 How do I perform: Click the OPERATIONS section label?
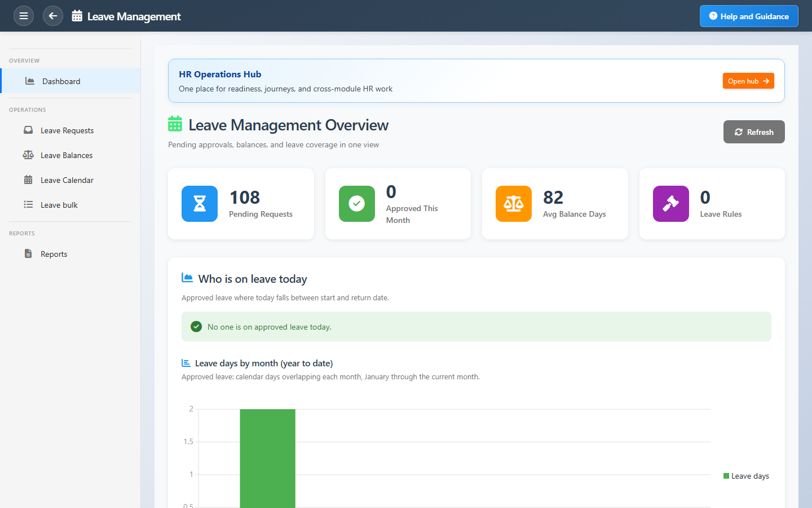pos(28,110)
